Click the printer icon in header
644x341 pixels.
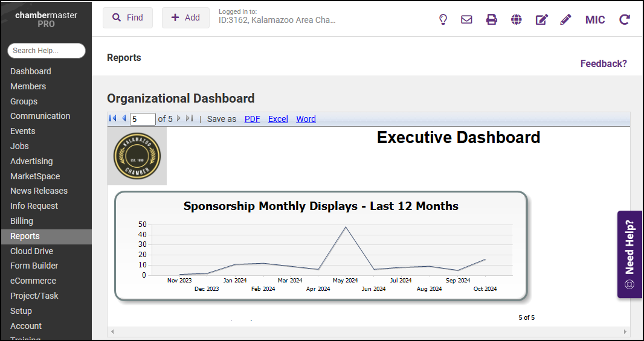pyautogui.click(x=492, y=19)
